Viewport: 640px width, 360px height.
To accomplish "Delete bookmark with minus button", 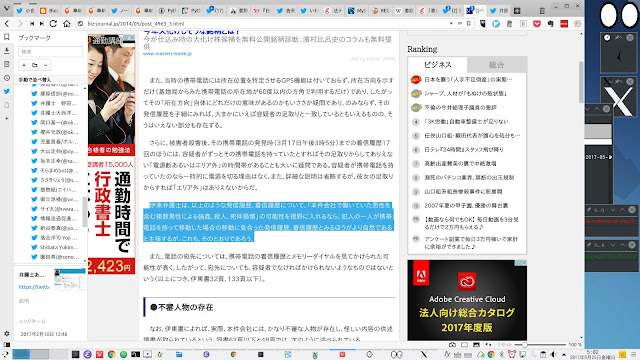I will pos(45,65).
